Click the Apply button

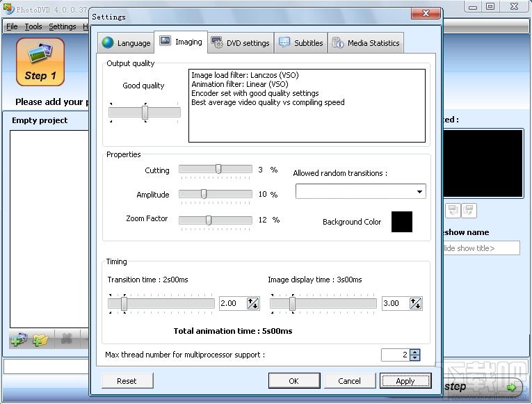405,381
